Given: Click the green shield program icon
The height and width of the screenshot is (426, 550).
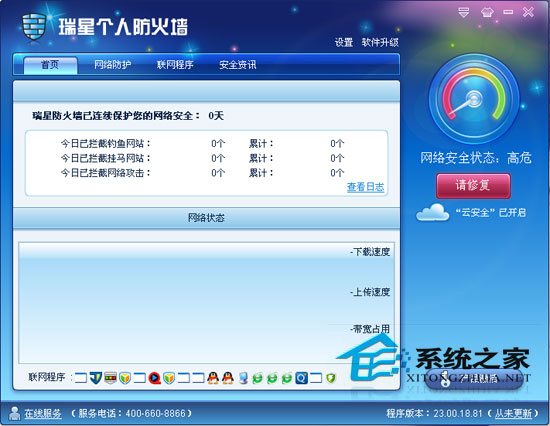Looking at the screenshot, I should coord(330,378).
